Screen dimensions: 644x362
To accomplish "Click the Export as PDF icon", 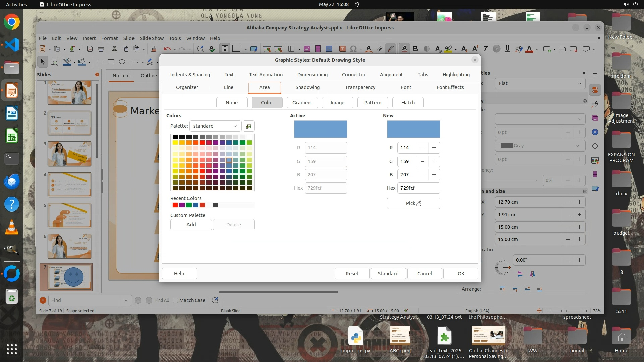I will click(90, 49).
